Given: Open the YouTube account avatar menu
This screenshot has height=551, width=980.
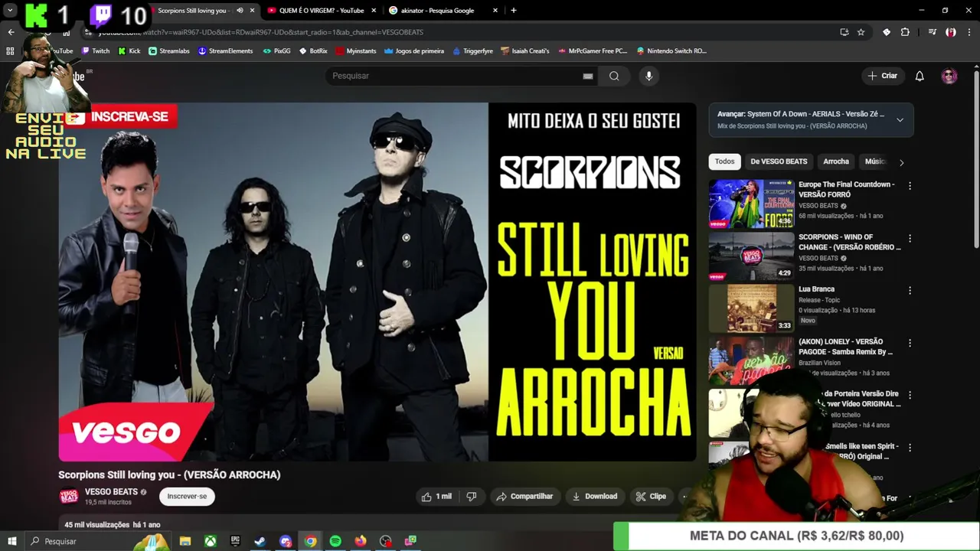Looking at the screenshot, I should coord(949,76).
